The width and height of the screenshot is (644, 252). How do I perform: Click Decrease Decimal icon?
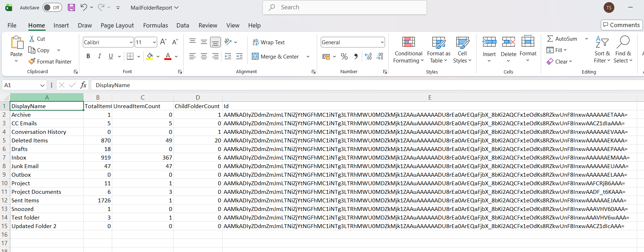[x=380, y=56]
